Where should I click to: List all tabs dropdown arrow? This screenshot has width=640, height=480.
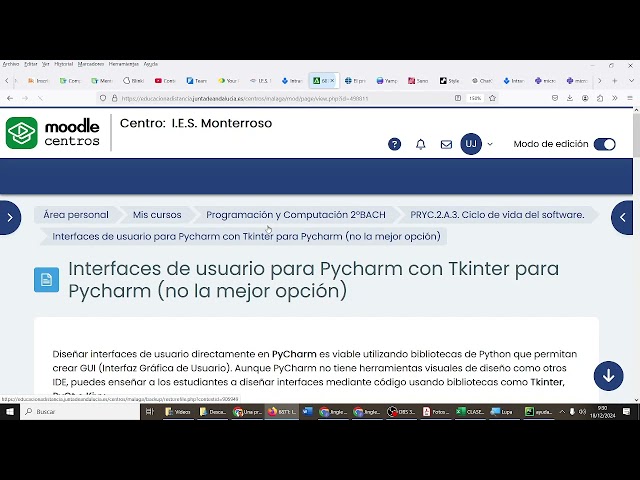pos(631,81)
